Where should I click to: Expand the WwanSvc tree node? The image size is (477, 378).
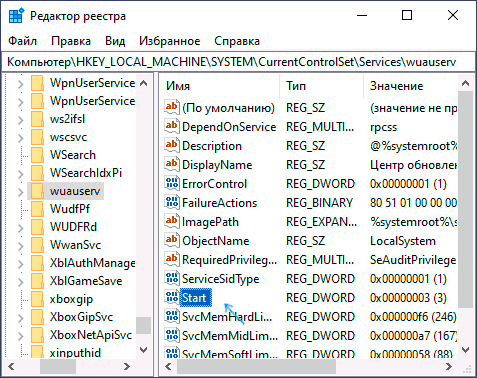click(x=21, y=246)
